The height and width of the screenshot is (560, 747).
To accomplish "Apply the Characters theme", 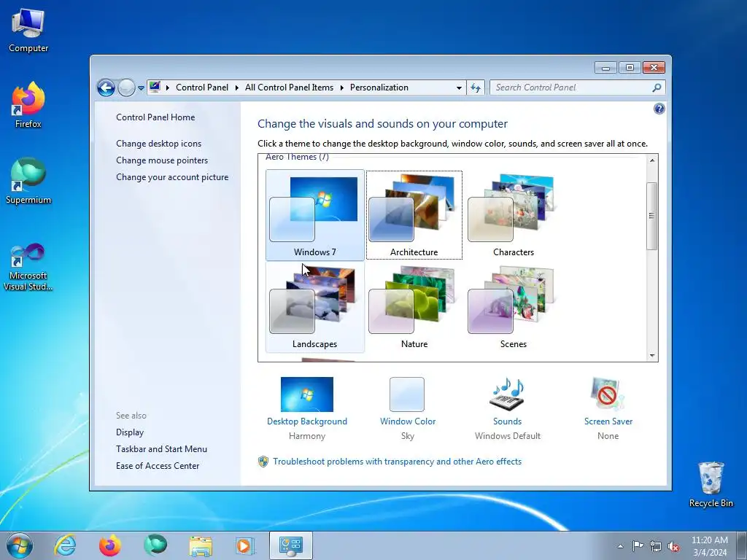I will [514, 215].
